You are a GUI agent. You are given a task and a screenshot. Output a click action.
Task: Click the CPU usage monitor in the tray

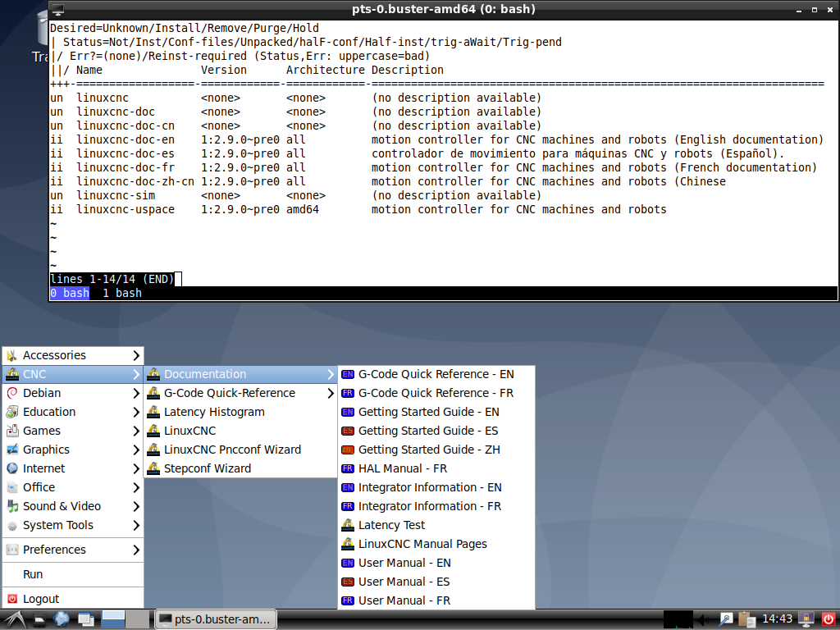tap(678, 620)
